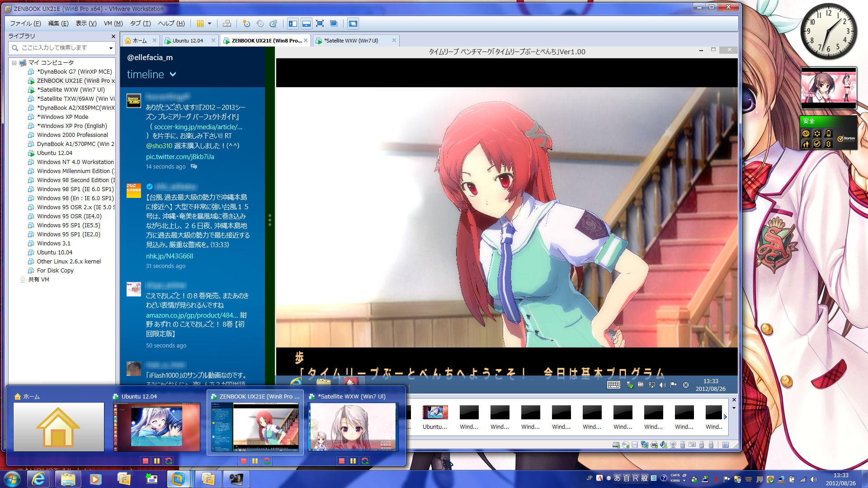The image size is (868, 488).
Task: Click the guest Action Center flag icon
Action: click(674, 385)
